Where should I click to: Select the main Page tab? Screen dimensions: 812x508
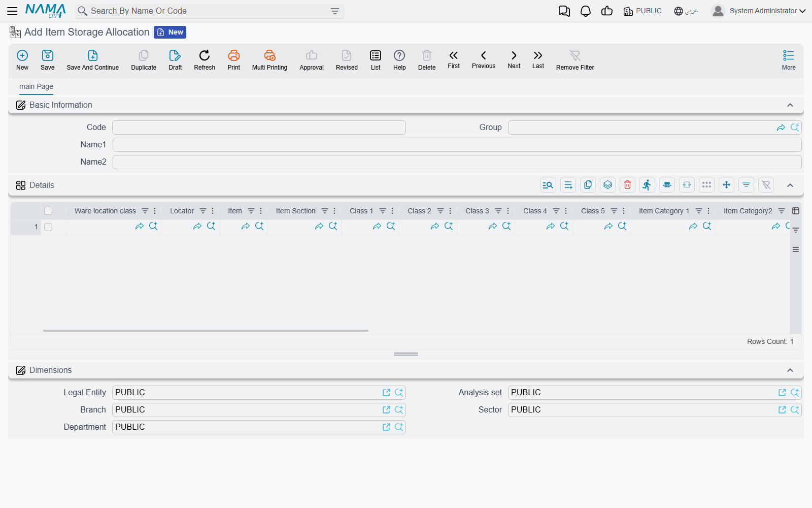coord(36,86)
